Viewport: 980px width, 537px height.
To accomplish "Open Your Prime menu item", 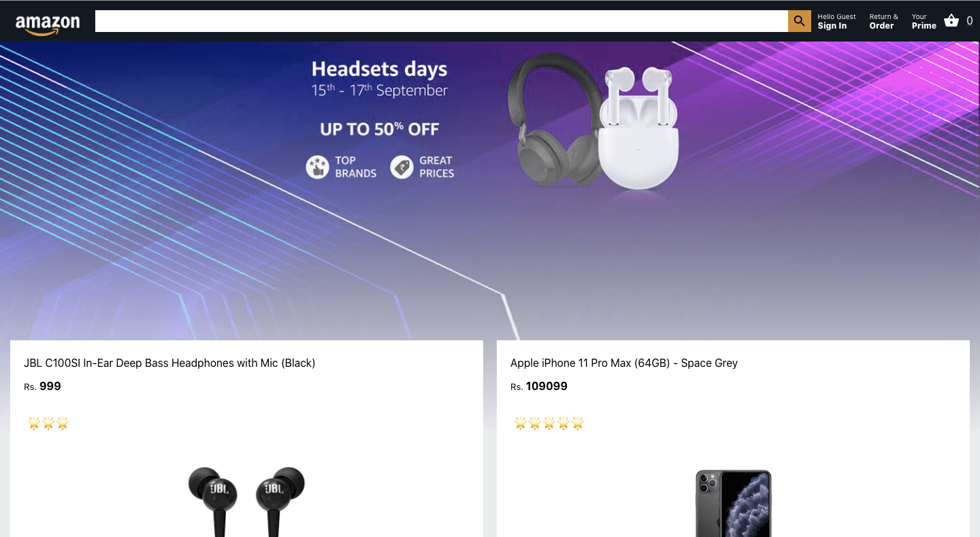I will click(x=924, y=21).
